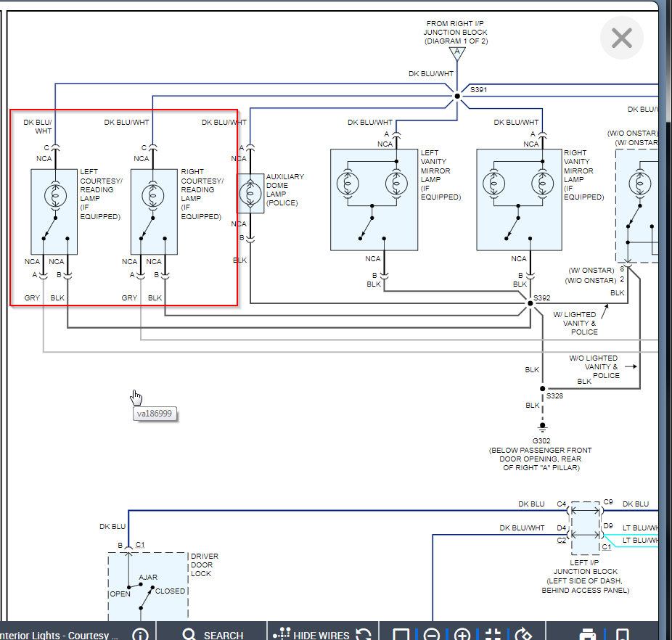Click the mobile device icon in the toolbar
This screenshot has height=640, width=672.
click(x=621, y=634)
